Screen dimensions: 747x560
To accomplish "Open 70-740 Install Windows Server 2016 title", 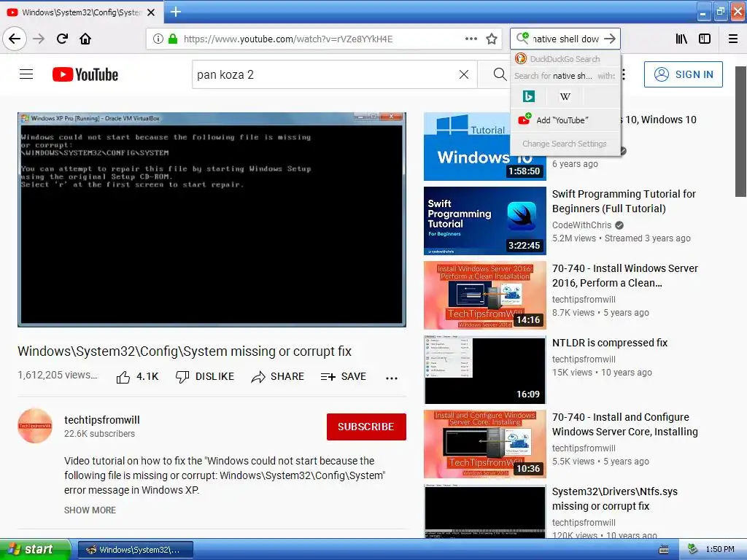I will tap(625, 276).
